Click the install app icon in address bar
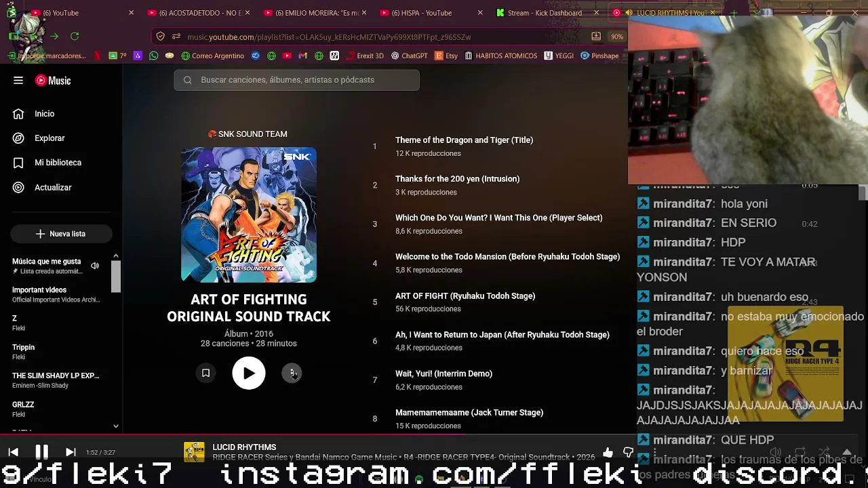The image size is (868, 488). [596, 37]
